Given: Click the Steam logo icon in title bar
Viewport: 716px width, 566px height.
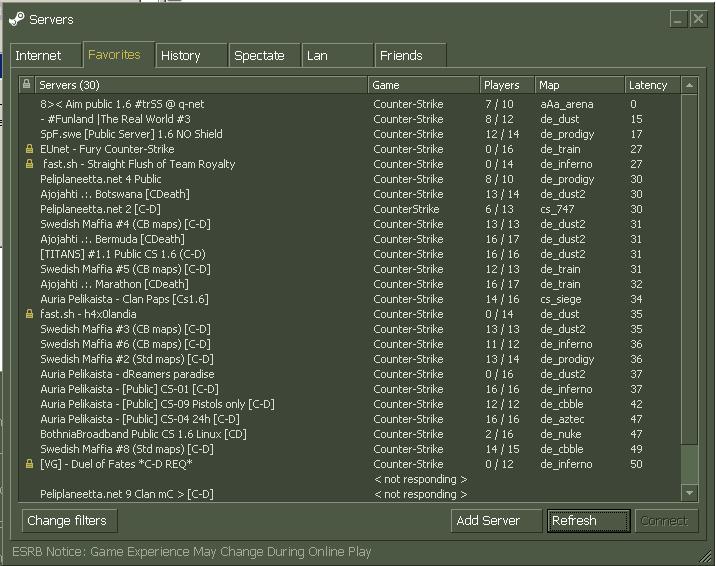Looking at the screenshot, I should coord(16,19).
